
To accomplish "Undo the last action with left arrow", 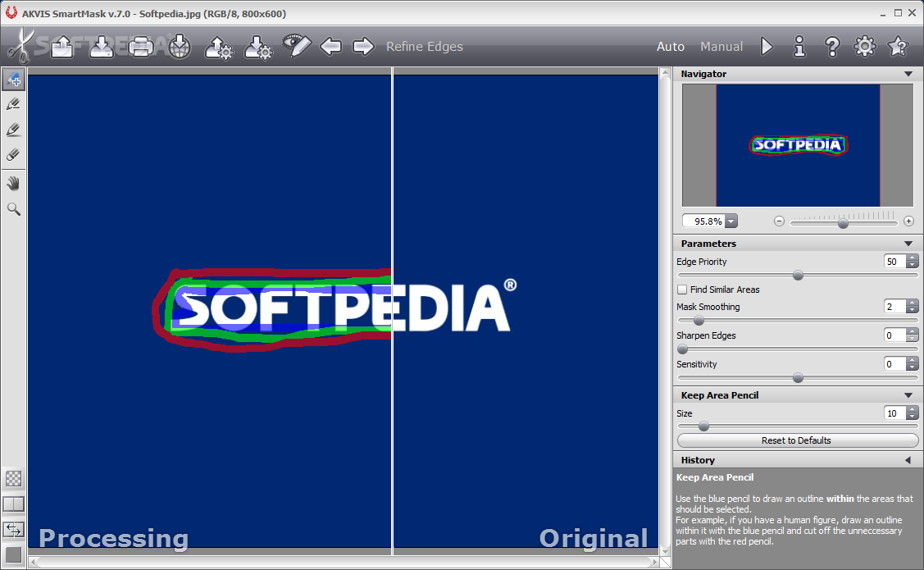I will point(330,46).
